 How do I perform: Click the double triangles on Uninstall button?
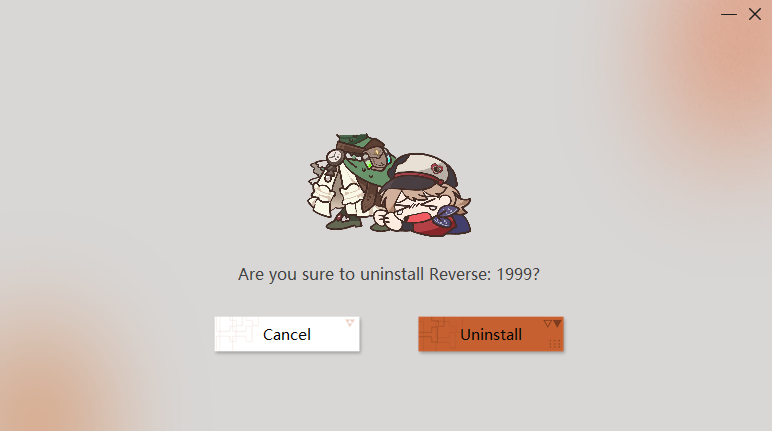(x=552, y=324)
